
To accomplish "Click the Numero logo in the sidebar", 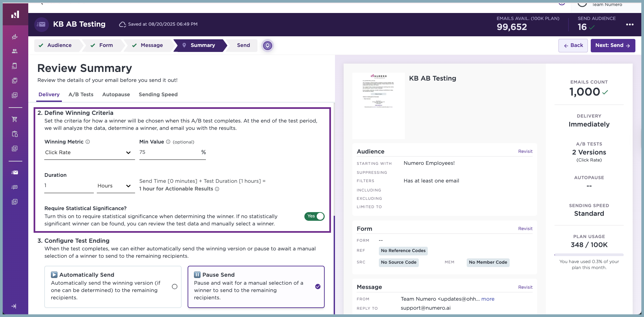I will point(15,14).
